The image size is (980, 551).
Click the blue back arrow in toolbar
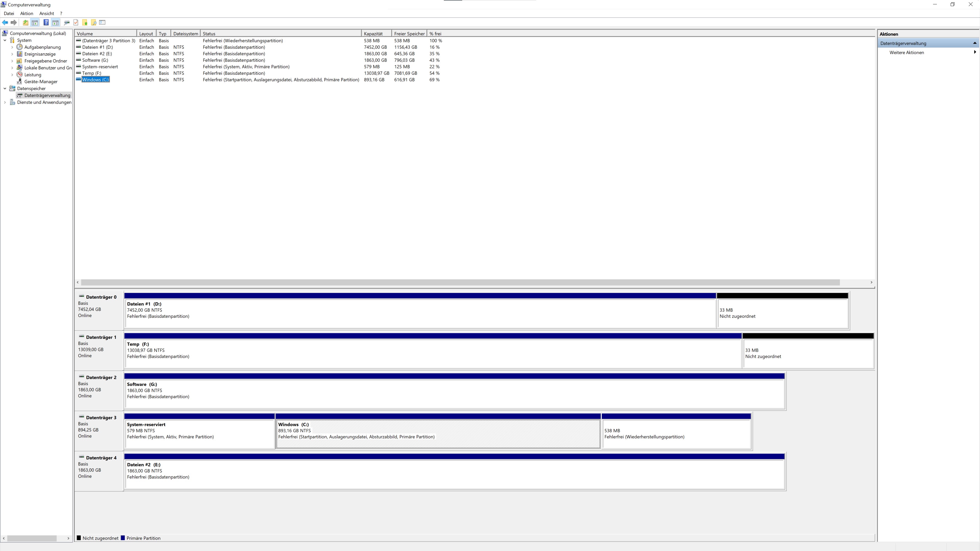[5, 22]
